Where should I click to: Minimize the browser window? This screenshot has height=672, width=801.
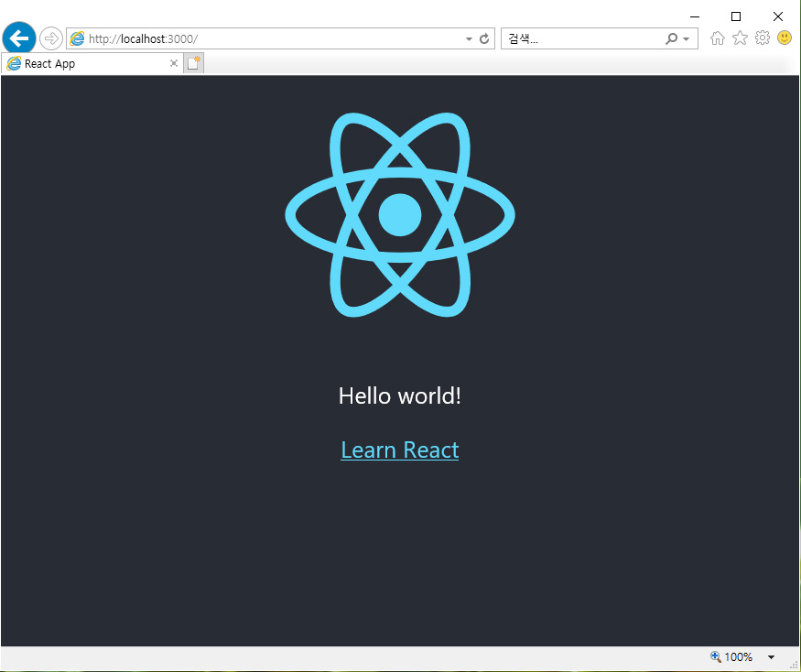point(694,16)
